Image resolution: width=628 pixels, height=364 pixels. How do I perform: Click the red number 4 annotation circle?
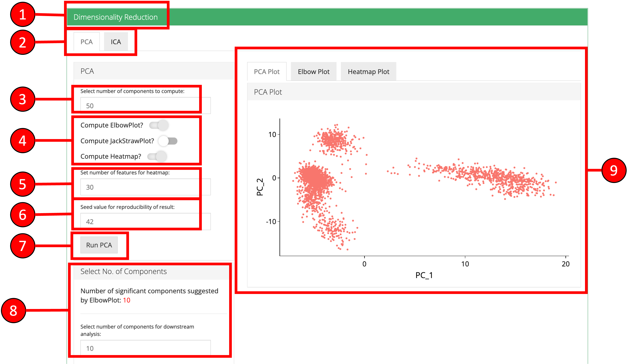click(22, 141)
